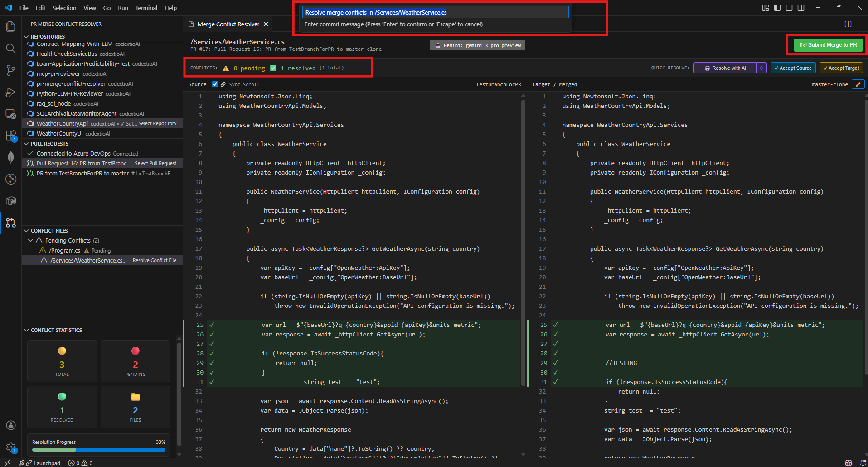Select PR from TestBranchForPR to master #1
Screen dimensions: 868x467
[102, 173]
